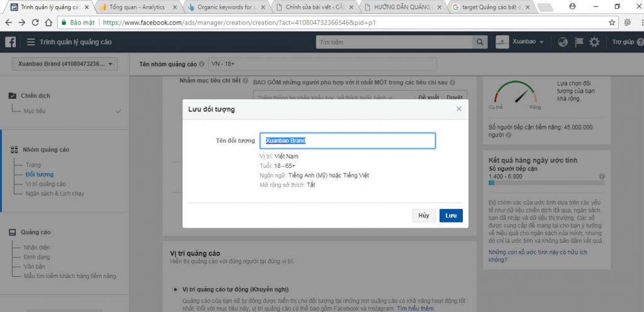Image resolution: width=644 pixels, height=312 pixels.
Task: Click the extension icon beside the bookmark star
Action: [627, 23]
